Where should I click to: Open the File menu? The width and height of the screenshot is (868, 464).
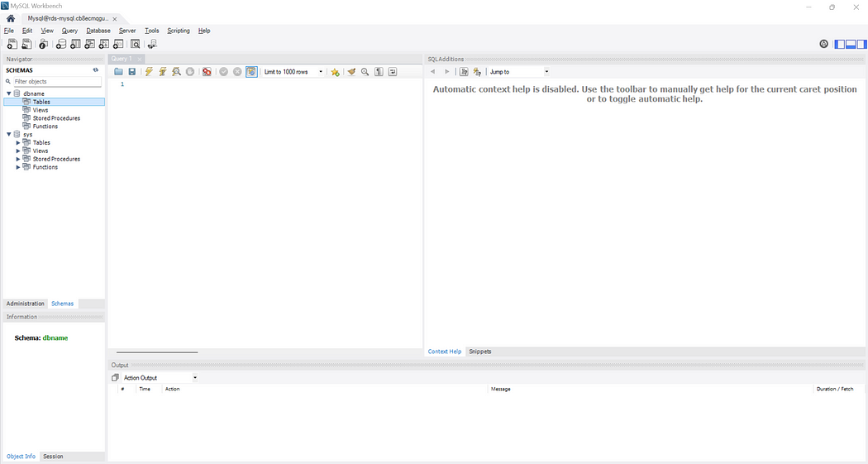pyautogui.click(x=9, y=31)
